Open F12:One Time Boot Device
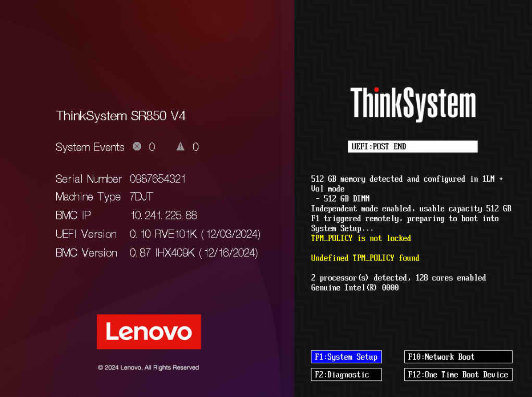Screen dimensions: 532x397 (x=458, y=374)
